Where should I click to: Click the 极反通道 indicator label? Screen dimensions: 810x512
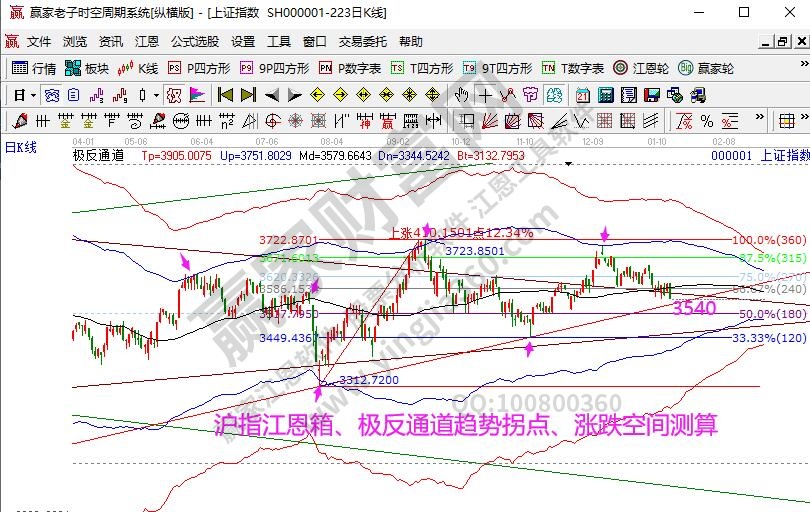tap(98, 155)
